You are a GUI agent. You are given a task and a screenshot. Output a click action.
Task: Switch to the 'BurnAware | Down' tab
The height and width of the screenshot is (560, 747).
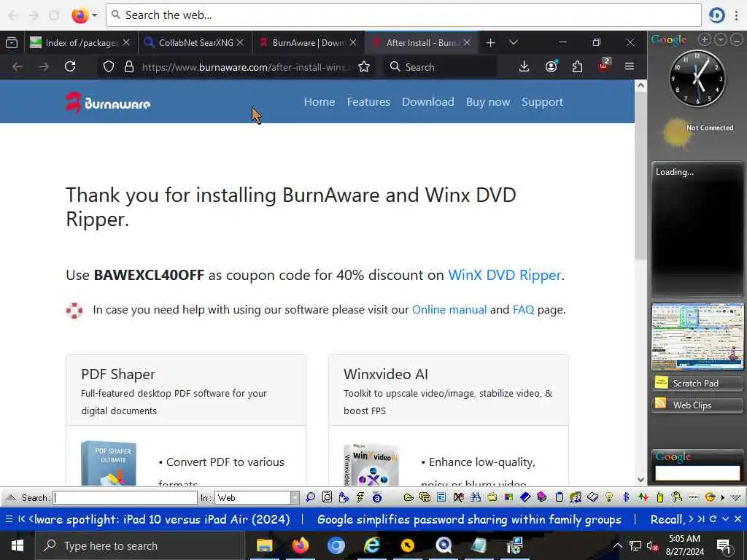point(309,43)
